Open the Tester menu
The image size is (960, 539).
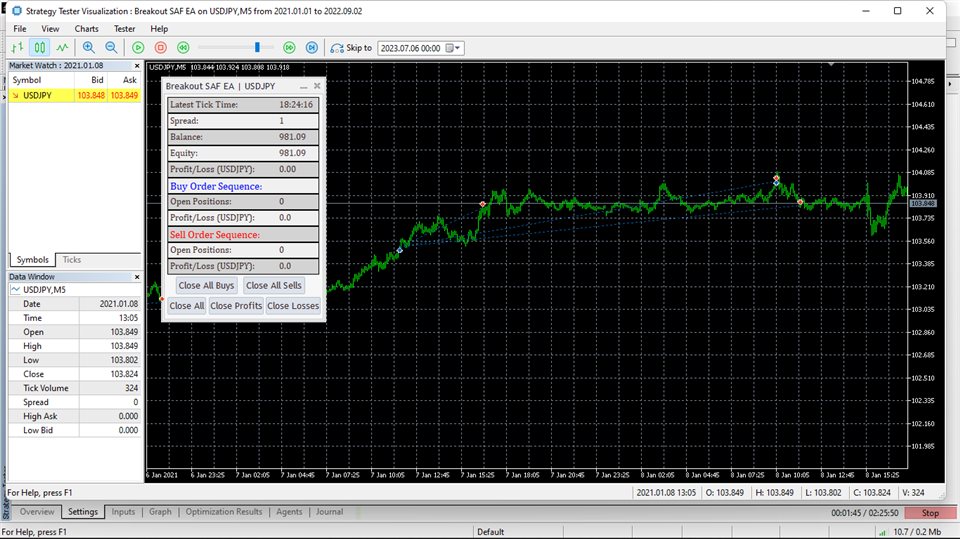pyautogui.click(x=124, y=29)
